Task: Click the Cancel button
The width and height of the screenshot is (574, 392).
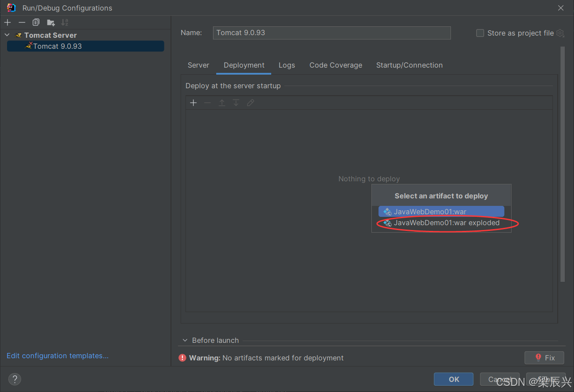Action: pos(500,379)
